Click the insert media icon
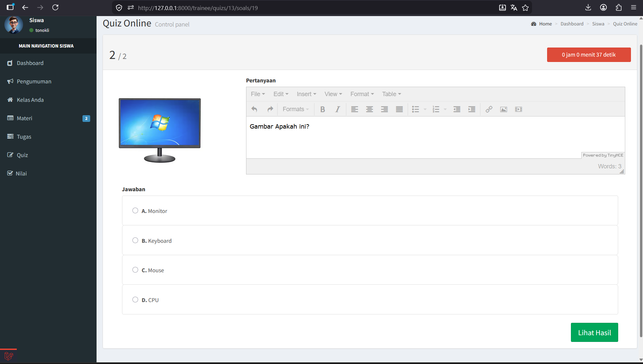The image size is (643, 364). coord(519,109)
